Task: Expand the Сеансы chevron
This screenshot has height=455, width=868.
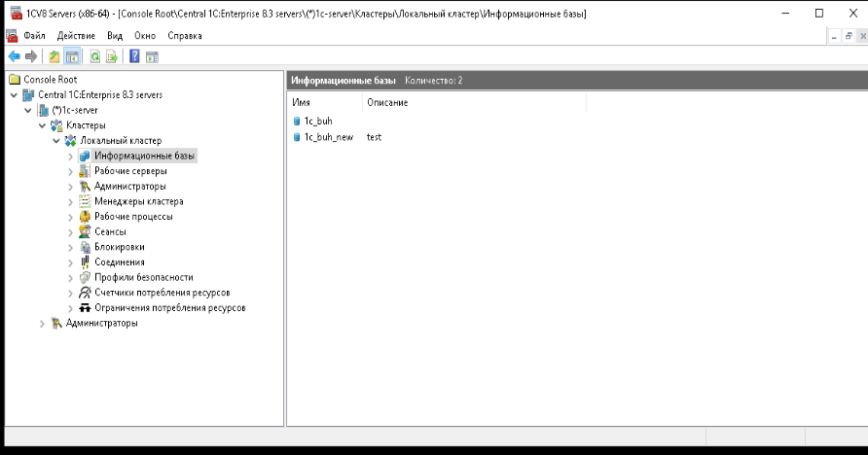Action: [x=70, y=232]
